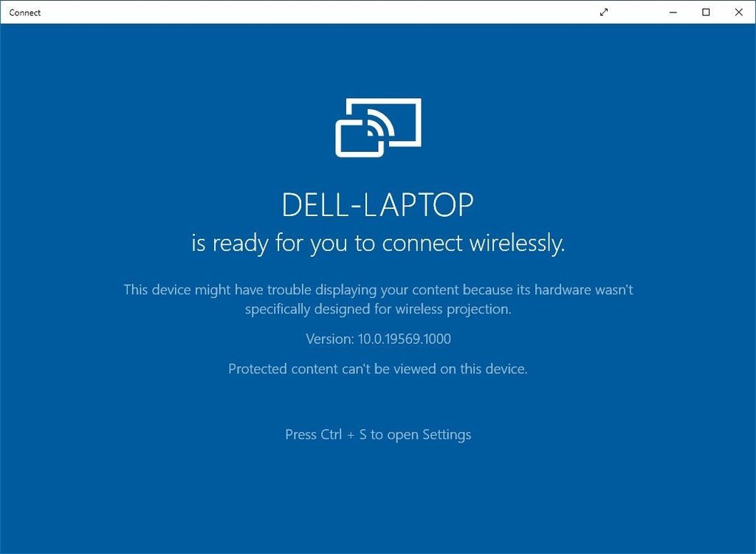The width and height of the screenshot is (756, 554).
Task: Click the word Settings in the bottom hint
Action: point(447,434)
